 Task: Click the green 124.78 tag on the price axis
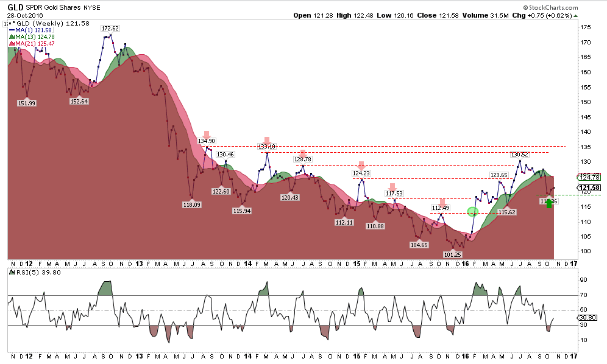589,177
